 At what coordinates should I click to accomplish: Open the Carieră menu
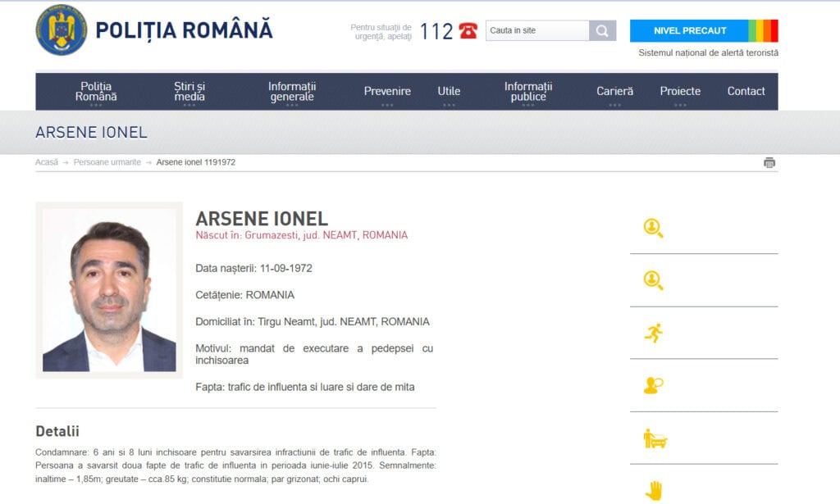click(x=615, y=92)
